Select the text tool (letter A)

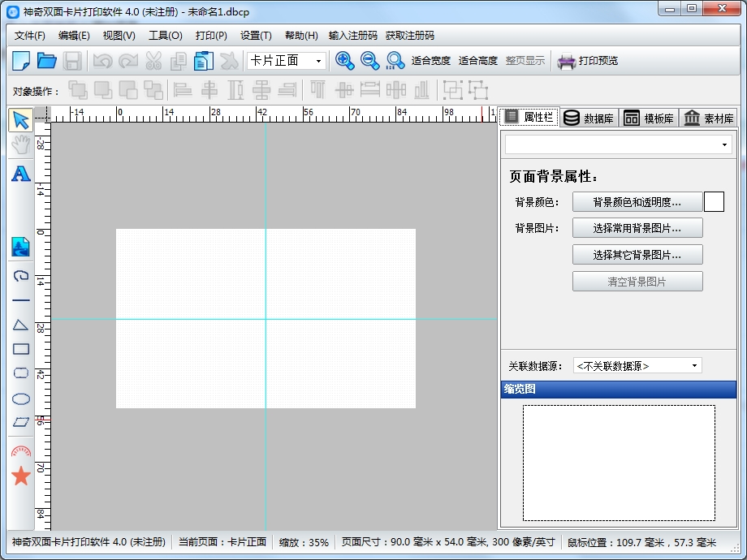(21, 174)
